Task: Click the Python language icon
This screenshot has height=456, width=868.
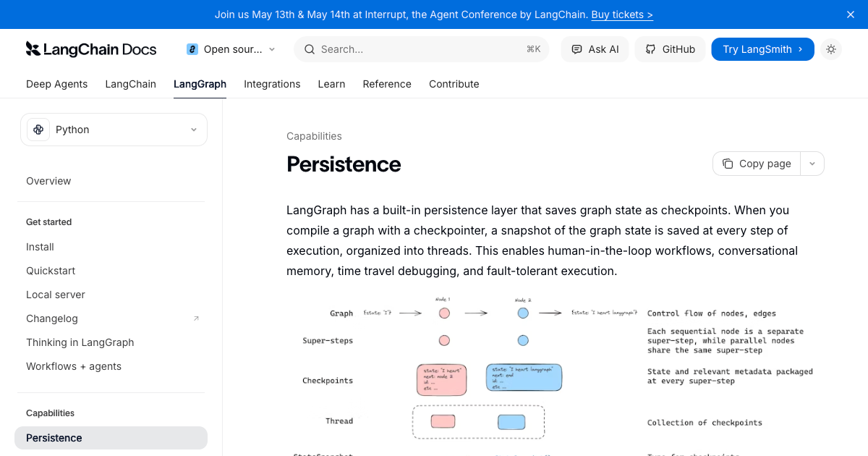Action: pos(38,130)
